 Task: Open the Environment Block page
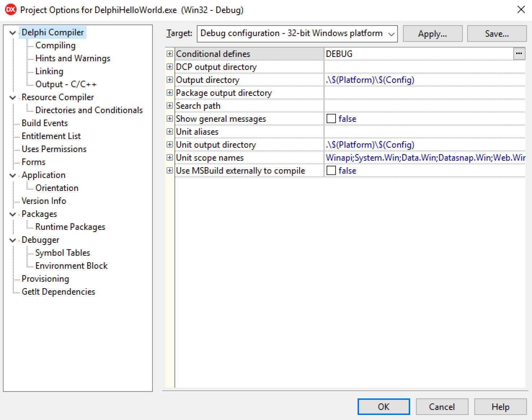tap(71, 266)
